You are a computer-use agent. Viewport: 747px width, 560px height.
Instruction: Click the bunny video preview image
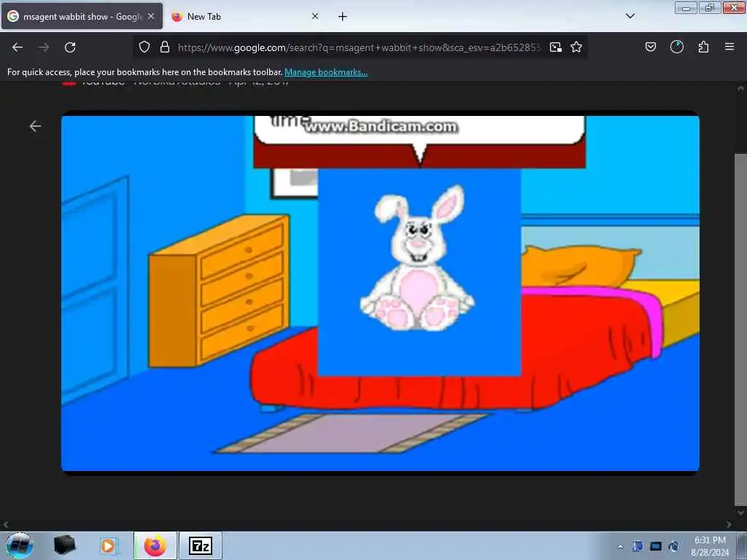[x=380, y=293]
